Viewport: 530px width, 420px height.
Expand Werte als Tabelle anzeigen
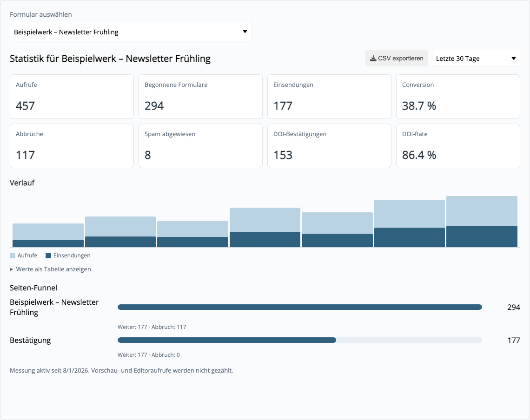(50, 269)
